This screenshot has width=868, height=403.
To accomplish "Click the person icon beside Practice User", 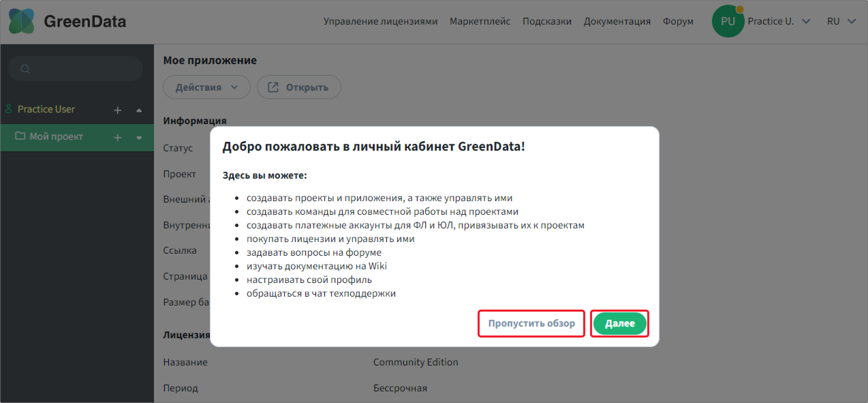I will click(9, 109).
